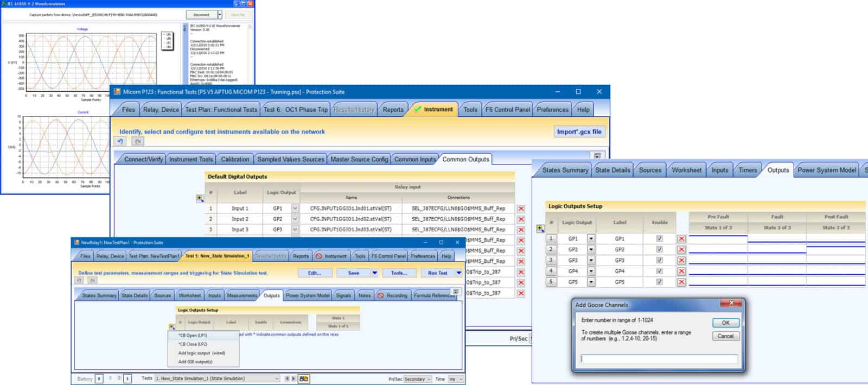This screenshot has width=868, height=385.
Task: Select the Time unit ms dropdown
Action: [456, 379]
